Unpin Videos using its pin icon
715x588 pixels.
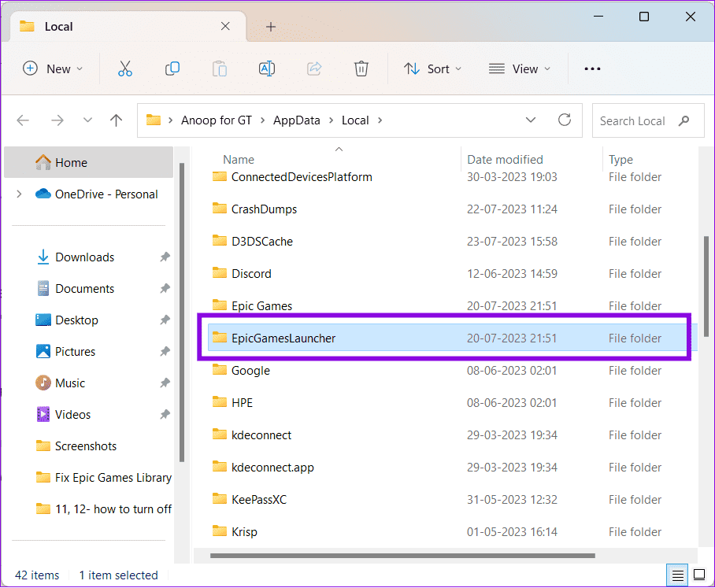tap(165, 414)
